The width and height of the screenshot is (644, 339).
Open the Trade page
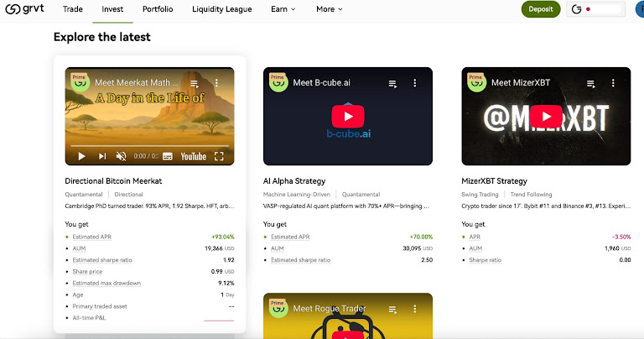(73, 9)
